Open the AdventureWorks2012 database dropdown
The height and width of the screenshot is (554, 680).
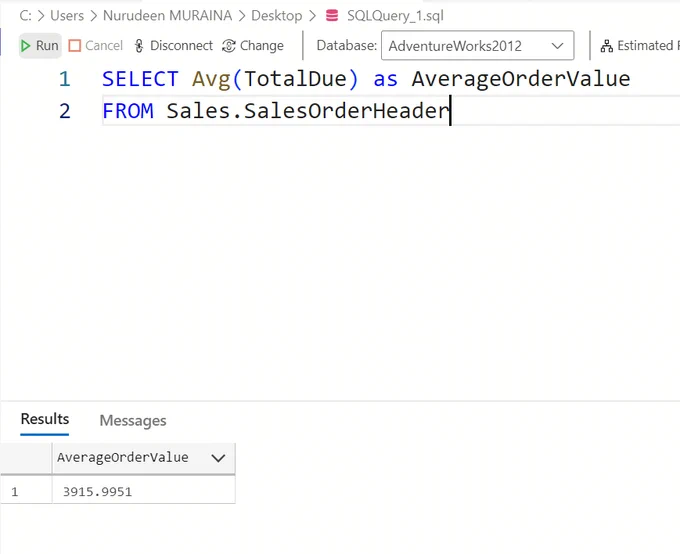[x=477, y=46]
